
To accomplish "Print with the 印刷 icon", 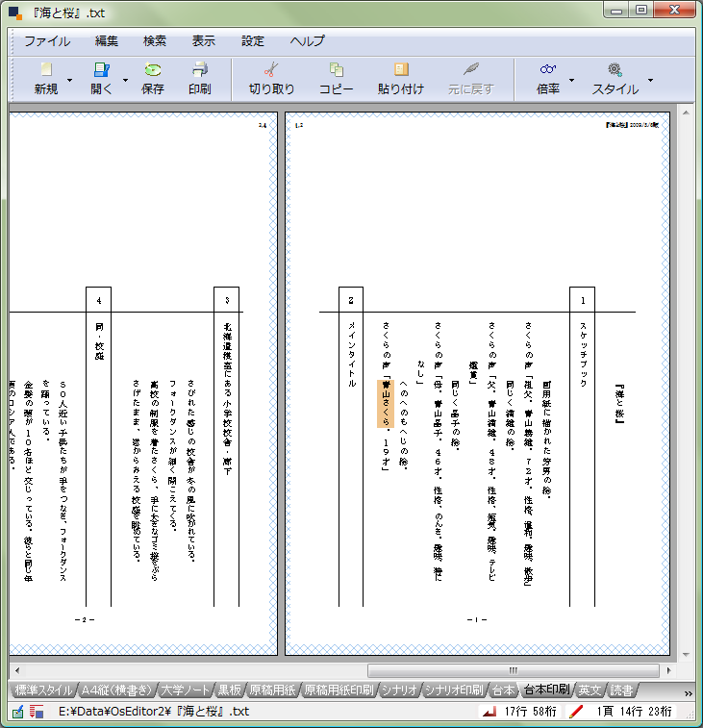I will [200, 69].
